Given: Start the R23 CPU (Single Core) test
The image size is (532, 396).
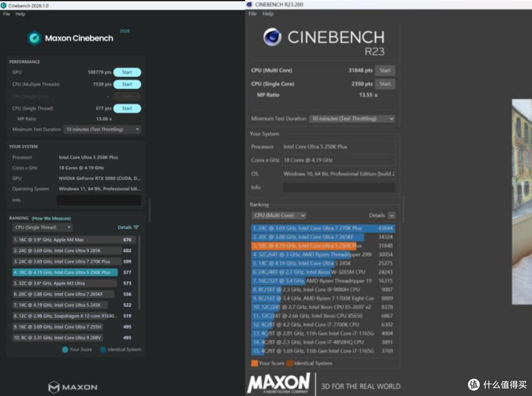Looking at the screenshot, I should 385,83.
